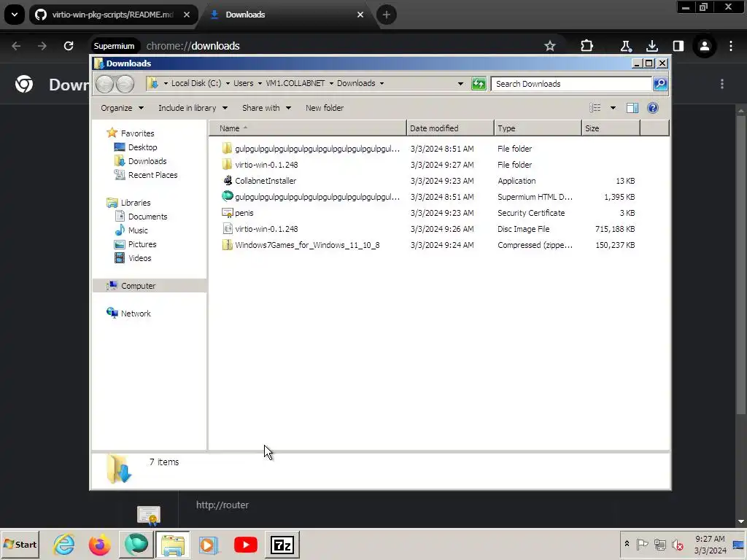Expand address bar history dropdown

[x=460, y=84]
